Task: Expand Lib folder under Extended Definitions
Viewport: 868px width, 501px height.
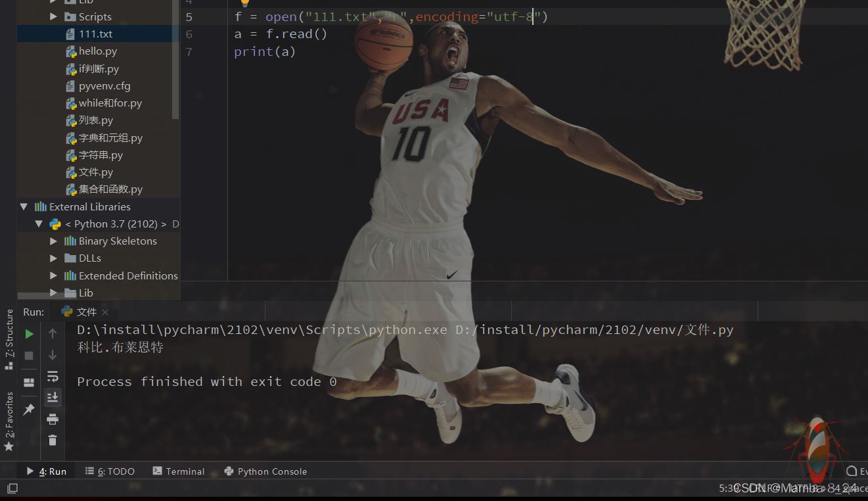Action: 54,293
